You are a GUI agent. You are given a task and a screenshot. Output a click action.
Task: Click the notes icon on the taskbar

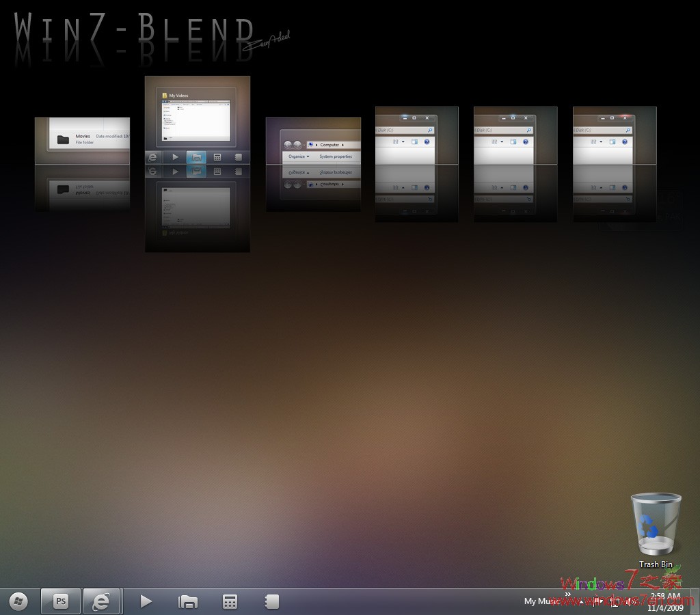271,601
